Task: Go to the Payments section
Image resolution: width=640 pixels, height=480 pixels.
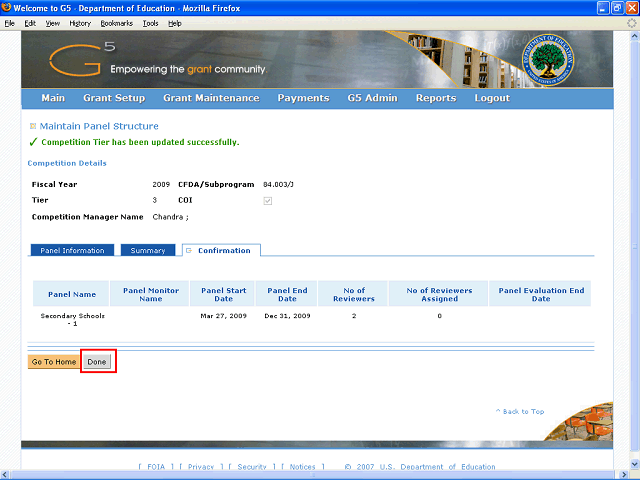Action: point(303,98)
